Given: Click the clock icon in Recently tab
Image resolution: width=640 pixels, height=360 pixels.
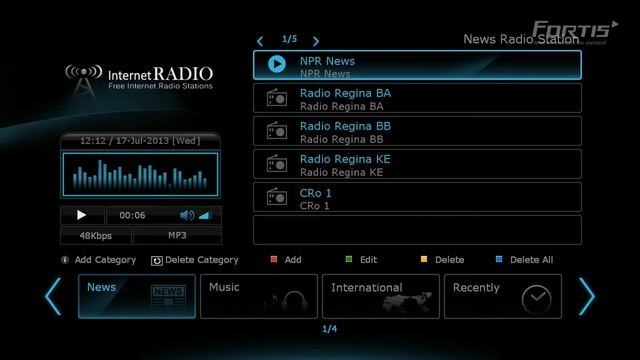Looking at the screenshot, I should (x=536, y=300).
